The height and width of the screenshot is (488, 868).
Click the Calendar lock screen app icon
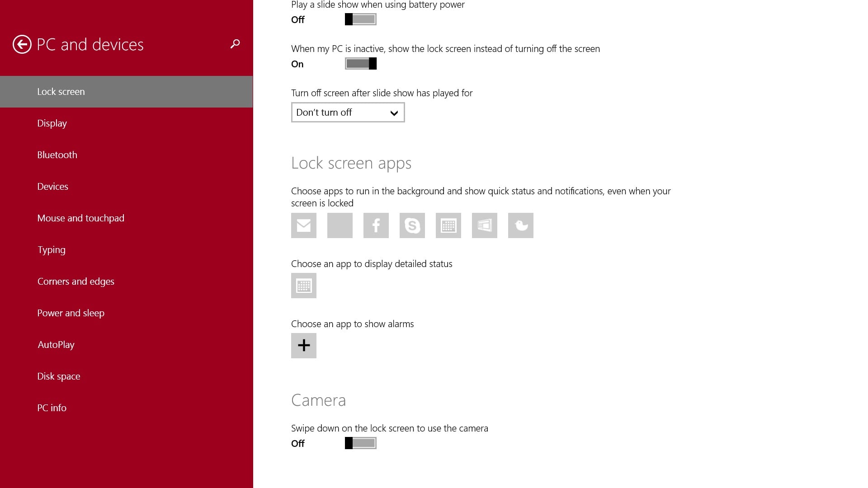pos(448,225)
